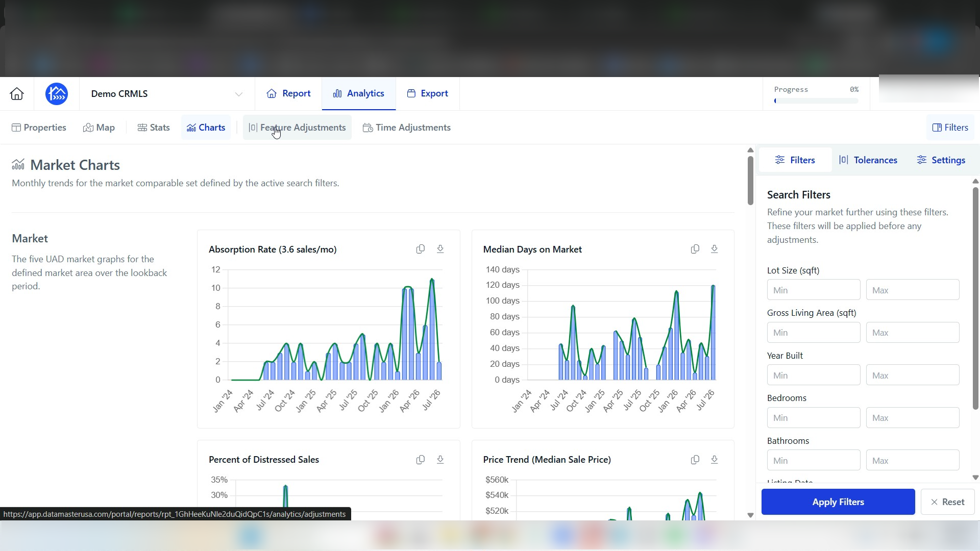Apply Filters button

(838, 502)
